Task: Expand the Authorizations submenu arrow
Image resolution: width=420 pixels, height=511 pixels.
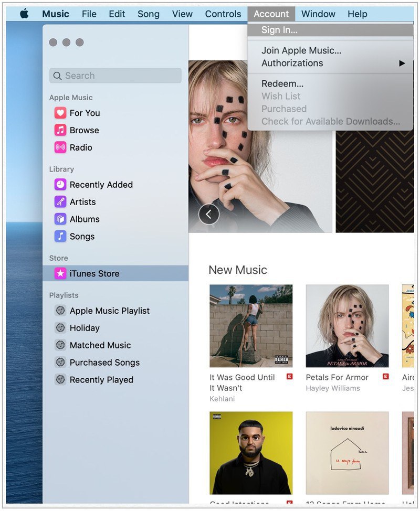Action: pyautogui.click(x=402, y=63)
